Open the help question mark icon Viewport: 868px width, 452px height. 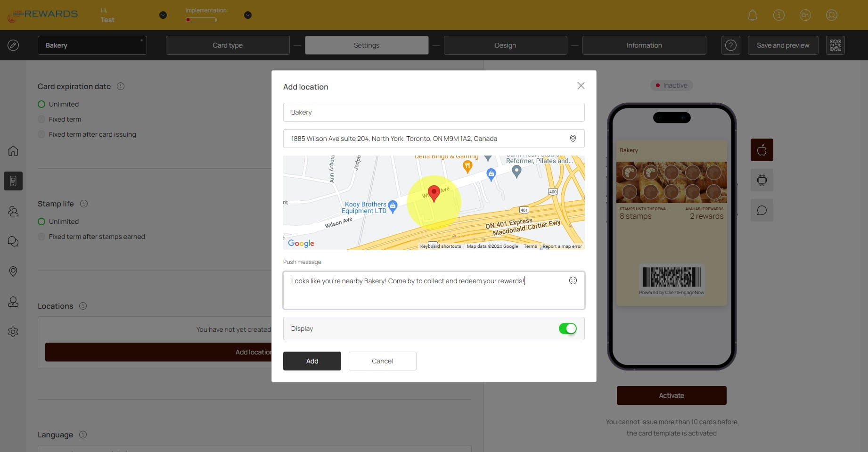[731, 45]
